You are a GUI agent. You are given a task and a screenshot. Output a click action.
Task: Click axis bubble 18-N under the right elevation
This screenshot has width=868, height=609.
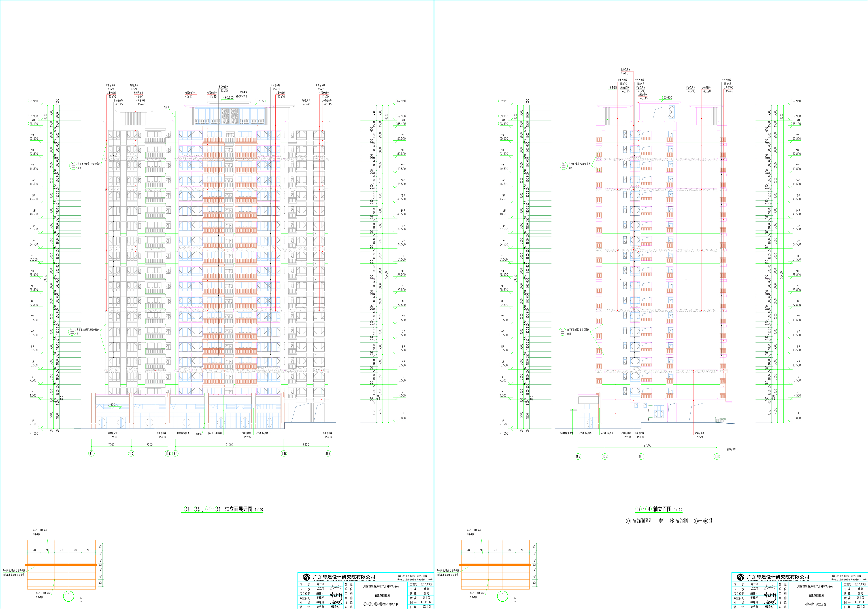click(716, 456)
